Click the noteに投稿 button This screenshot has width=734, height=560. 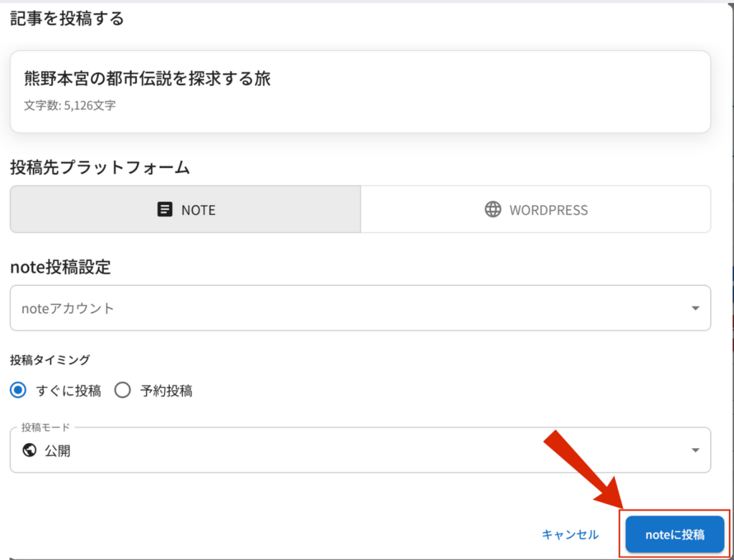tap(675, 534)
